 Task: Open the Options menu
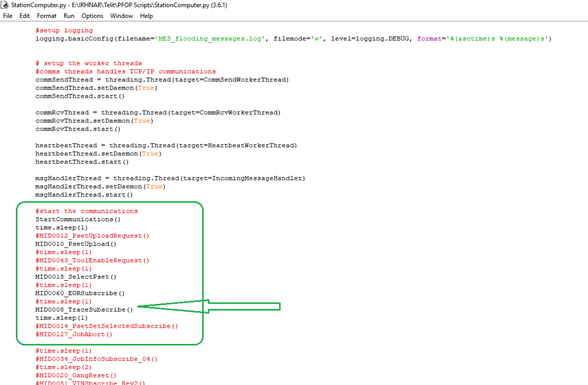click(x=92, y=16)
